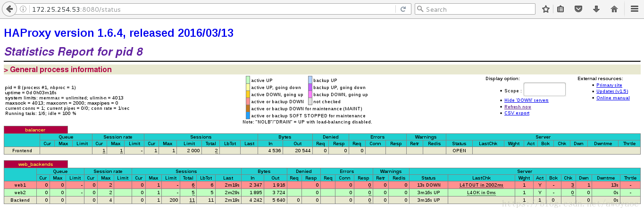Click the LastChk column header in web_backends

tap(481, 178)
